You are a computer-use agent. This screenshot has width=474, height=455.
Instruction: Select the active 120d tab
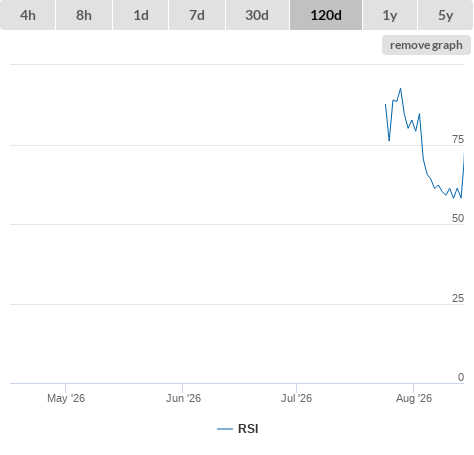tap(326, 15)
